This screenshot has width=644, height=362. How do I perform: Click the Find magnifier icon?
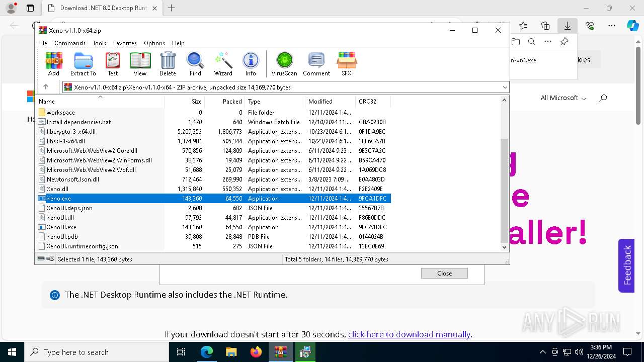click(195, 64)
